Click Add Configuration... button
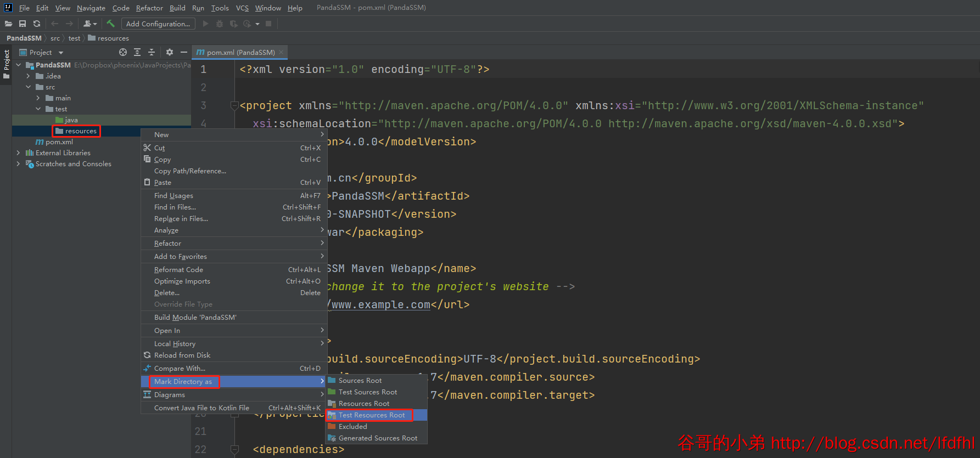980x458 pixels. pos(158,24)
